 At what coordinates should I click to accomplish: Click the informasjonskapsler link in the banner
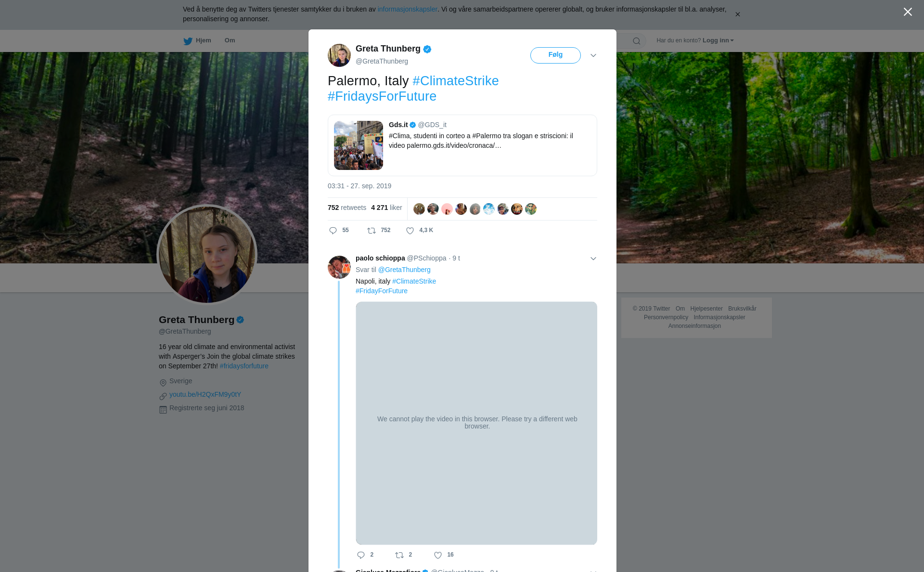[x=407, y=9]
